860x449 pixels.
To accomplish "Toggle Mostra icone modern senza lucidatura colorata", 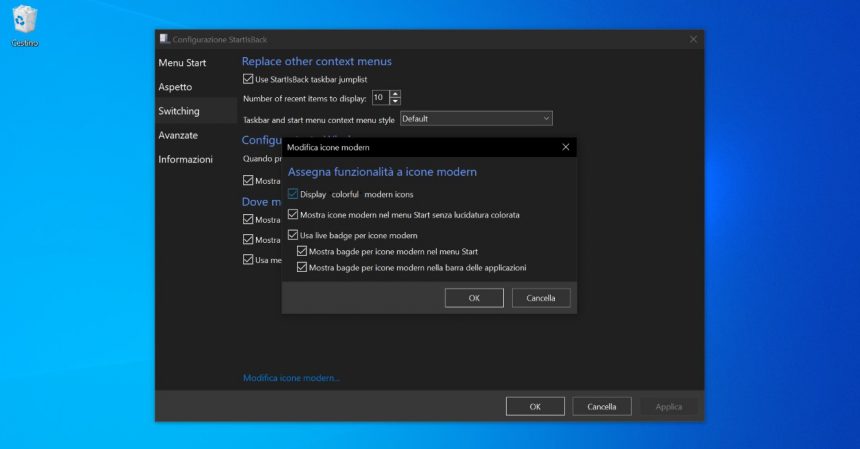I will point(293,214).
